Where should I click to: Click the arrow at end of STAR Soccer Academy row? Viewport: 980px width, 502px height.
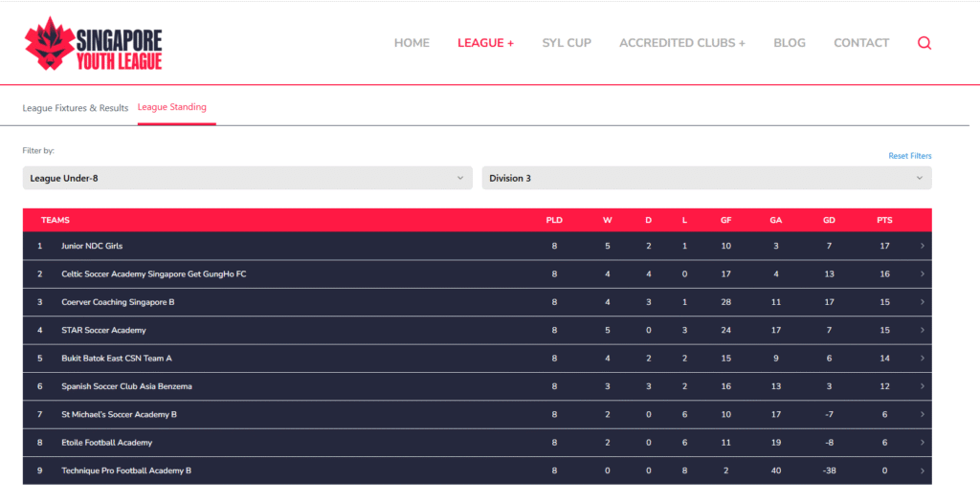coord(922,331)
